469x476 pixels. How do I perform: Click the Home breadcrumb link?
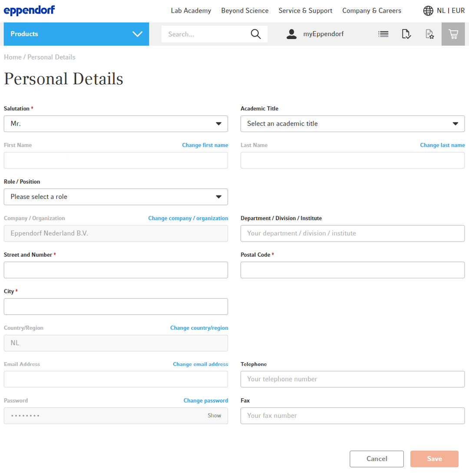coord(13,57)
